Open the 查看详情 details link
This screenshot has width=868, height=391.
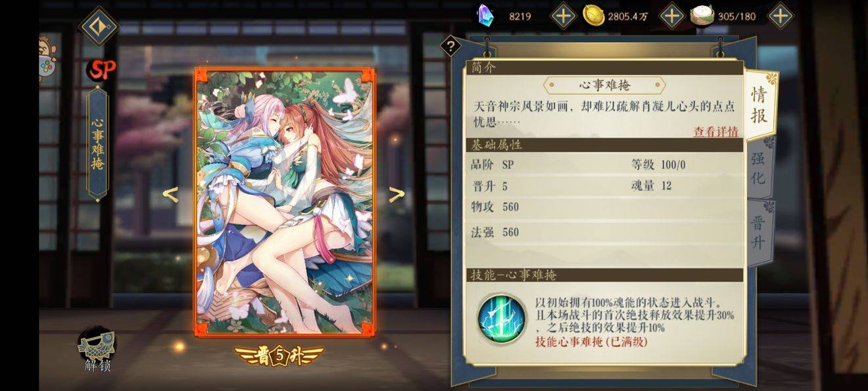(x=716, y=131)
